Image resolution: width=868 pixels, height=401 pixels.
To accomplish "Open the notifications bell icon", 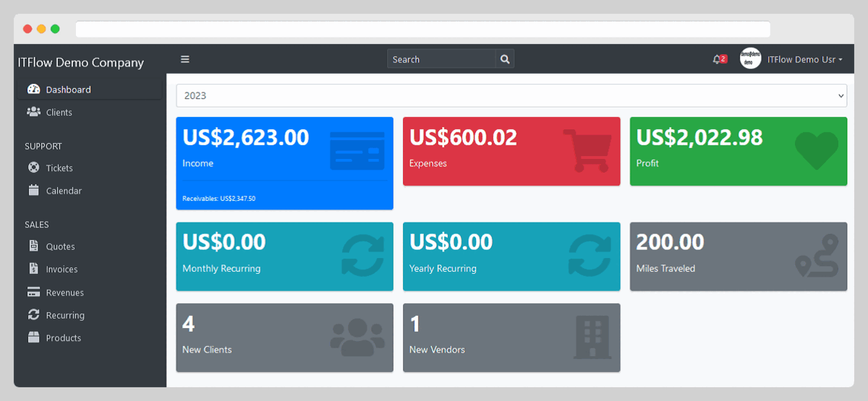I will [x=717, y=59].
